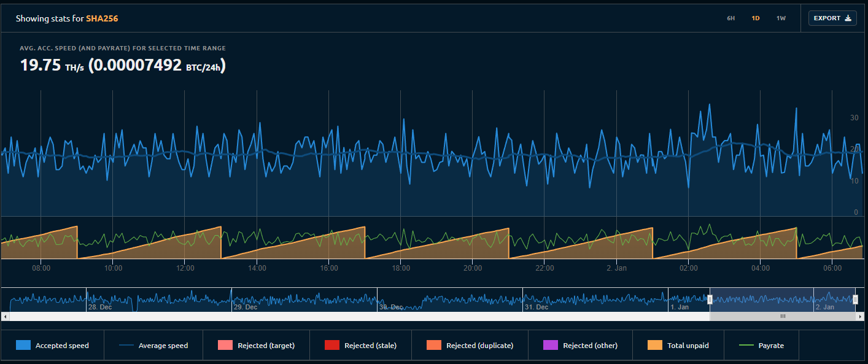Screen dimensions: 868x364
Task: Toggle Rejected (target) legend entry
Action: [256, 346]
